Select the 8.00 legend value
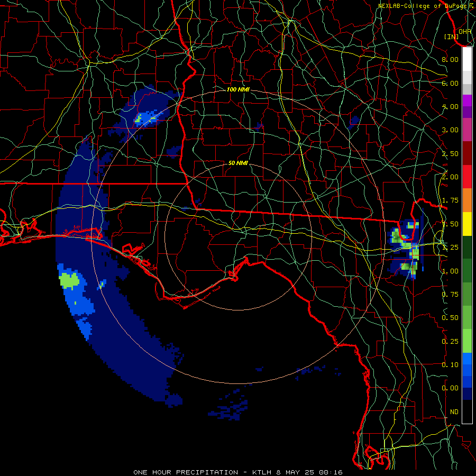476x476 pixels. pos(450,59)
